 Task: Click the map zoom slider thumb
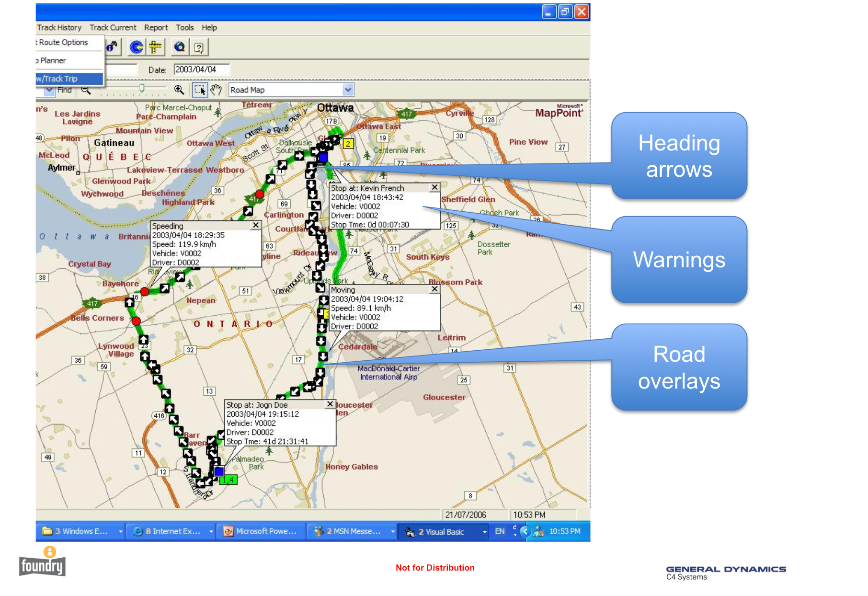click(142, 88)
